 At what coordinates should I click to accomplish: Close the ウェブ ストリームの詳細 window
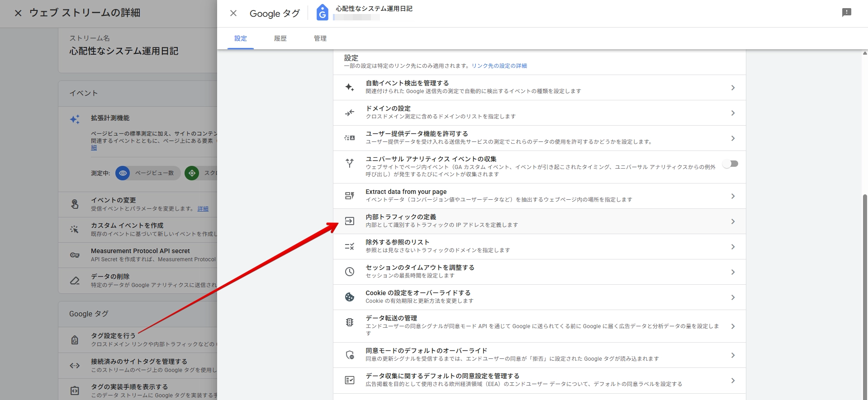pyautogui.click(x=18, y=13)
